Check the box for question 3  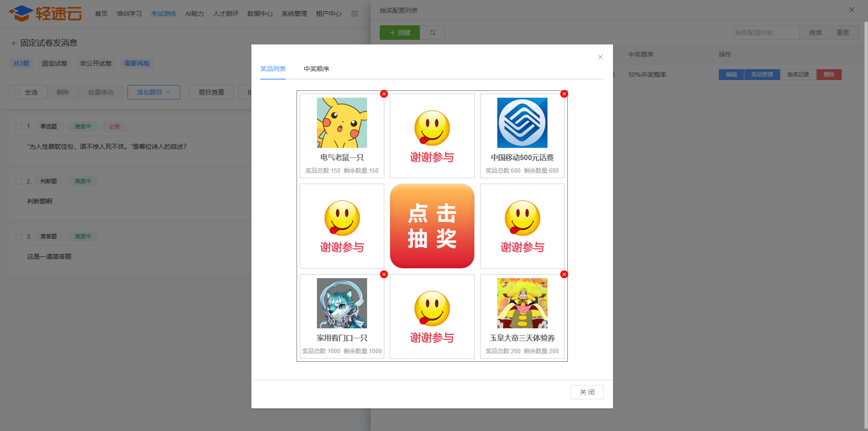point(19,236)
